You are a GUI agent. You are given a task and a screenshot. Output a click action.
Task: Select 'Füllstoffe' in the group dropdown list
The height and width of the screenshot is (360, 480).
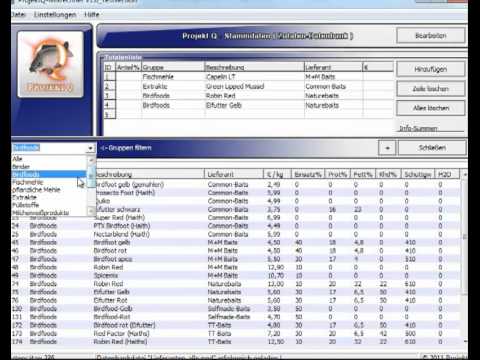tap(49, 205)
